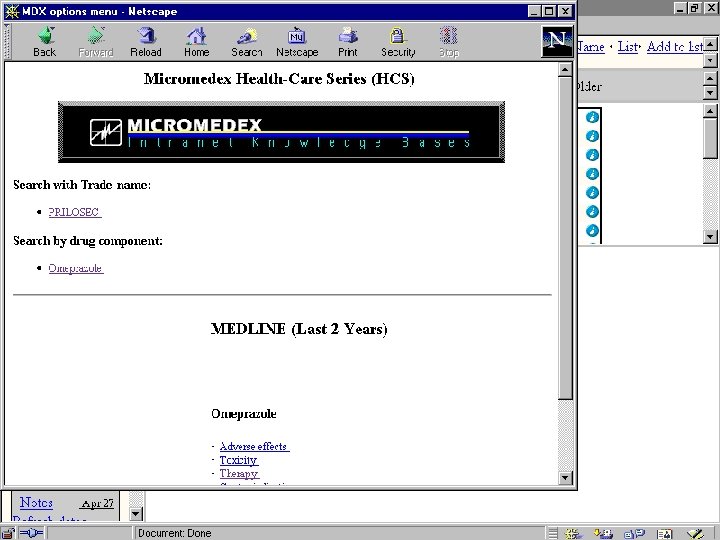Image resolution: width=720 pixels, height=540 pixels.
Task: Open Navigator from the component bar
Action: pos(573,534)
